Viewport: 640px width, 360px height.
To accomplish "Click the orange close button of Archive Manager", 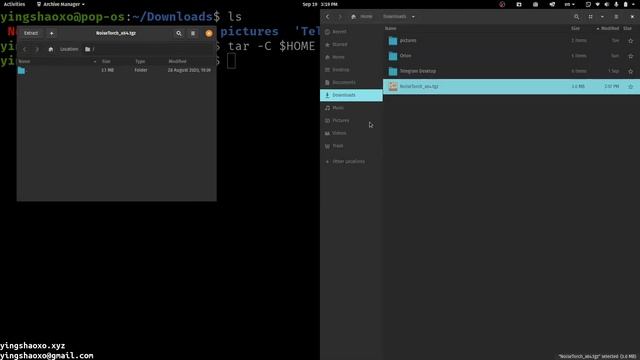I will tap(209, 33).
